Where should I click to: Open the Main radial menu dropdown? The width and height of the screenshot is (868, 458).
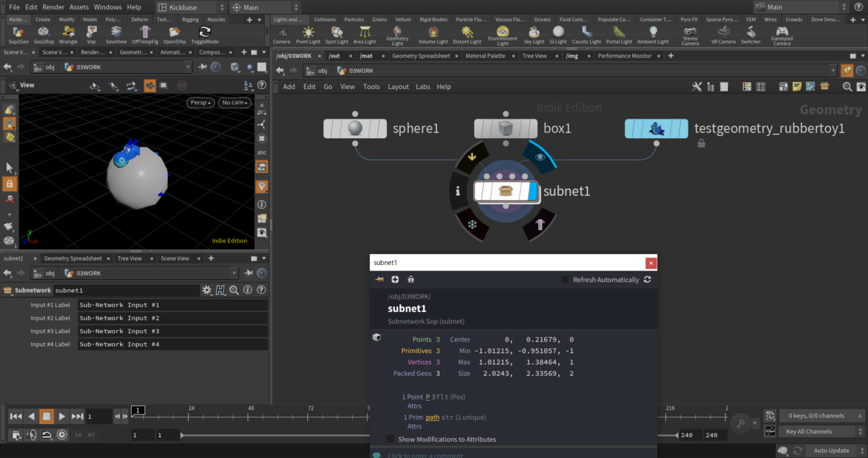tap(265, 7)
